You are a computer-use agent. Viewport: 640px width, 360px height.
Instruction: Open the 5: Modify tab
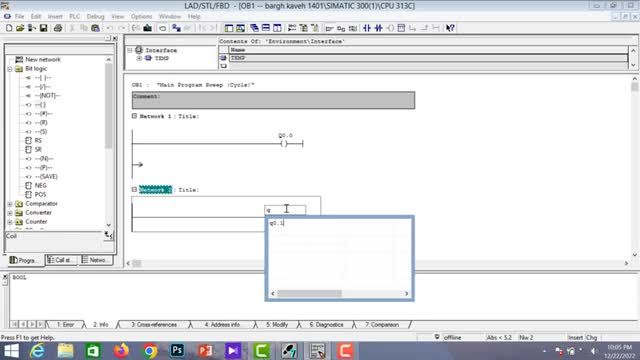[277, 325]
